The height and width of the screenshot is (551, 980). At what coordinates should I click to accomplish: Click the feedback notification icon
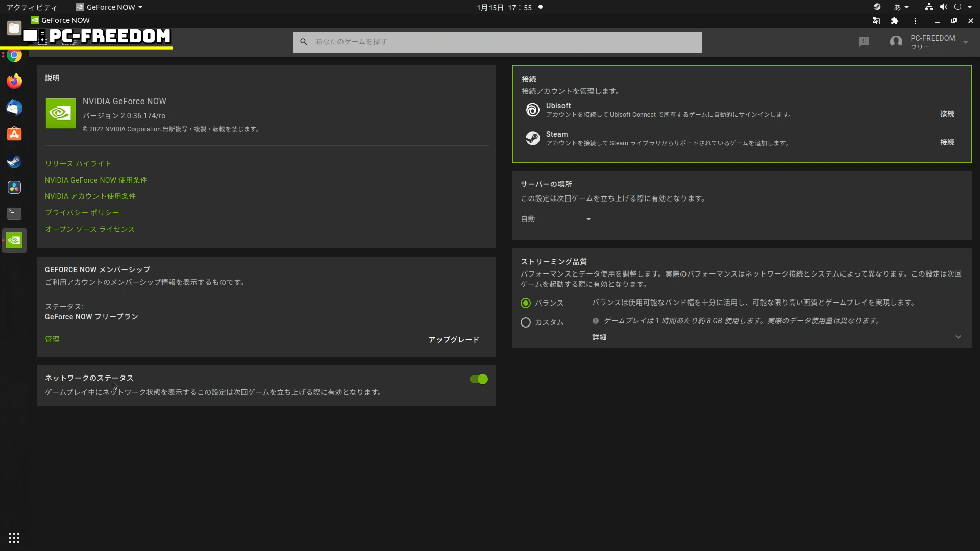pyautogui.click(x=863, y=42)
